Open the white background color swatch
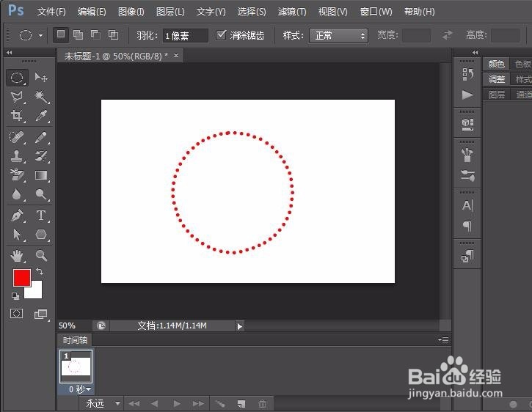The width and height of the screenshot is (532, 412). point(36,292)
